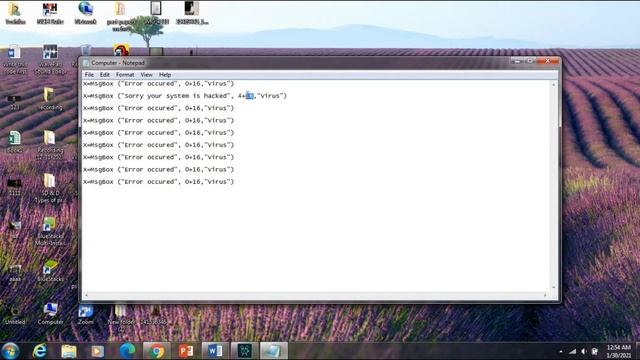640x360 pixels.
Task: Select the red headphones desktop icon
Action: tap(121, 51)
